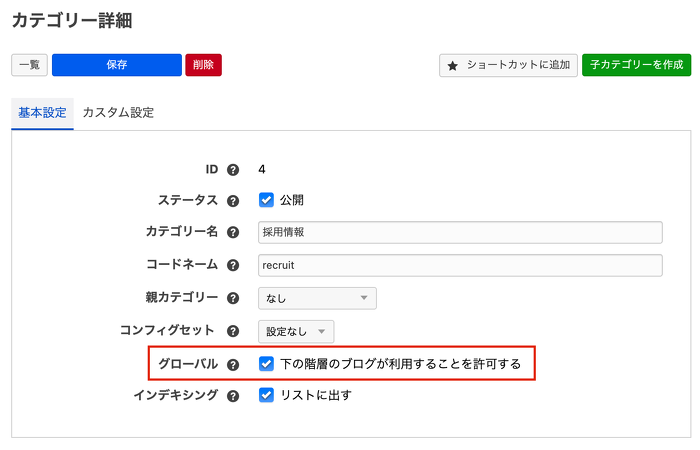Show help for 親カテゴリー field
Viewport: 700px width, 450px height.
coord(233,298)
